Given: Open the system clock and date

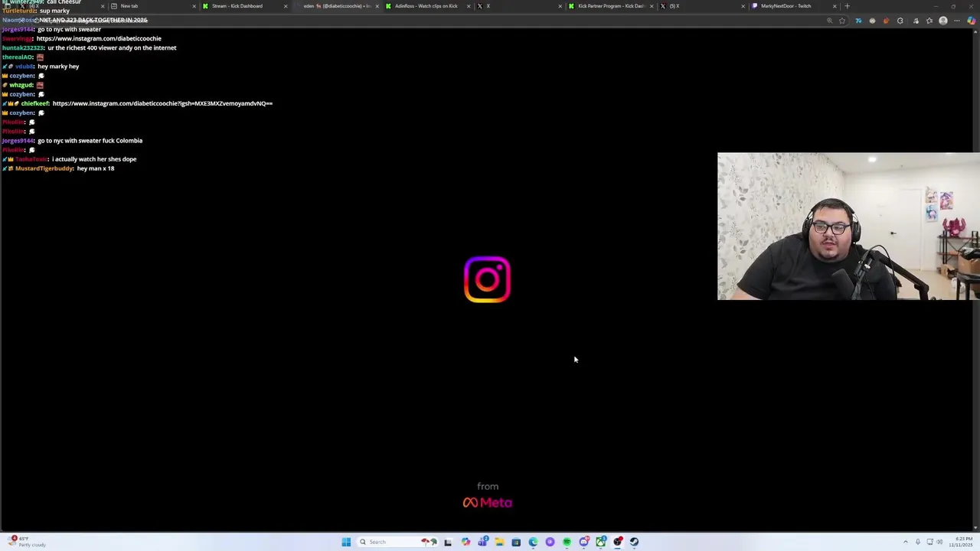Looking at the screenshot, I should tap(962, 542).
